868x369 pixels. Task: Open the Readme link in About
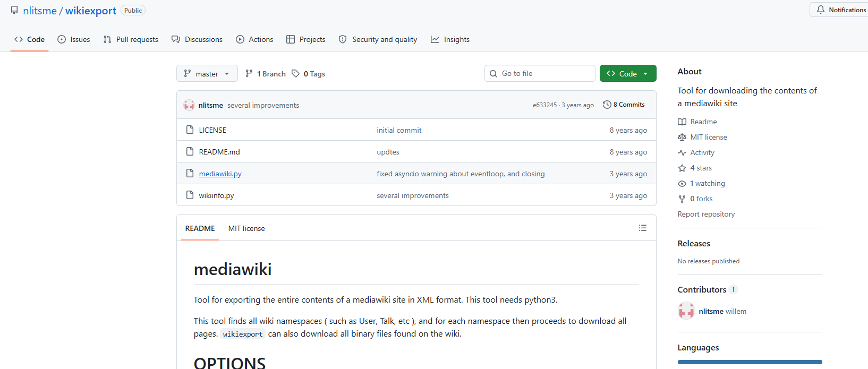(703, 122)
